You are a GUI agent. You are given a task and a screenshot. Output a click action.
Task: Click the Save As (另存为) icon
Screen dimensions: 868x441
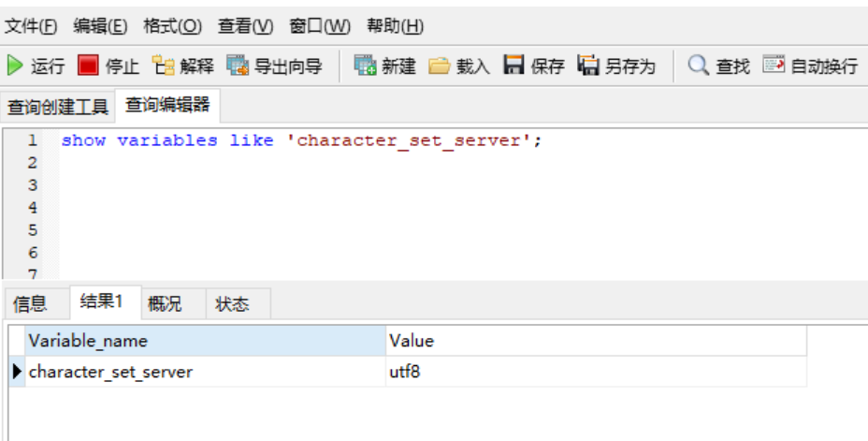pyautogui.click(x=588, y=66)
